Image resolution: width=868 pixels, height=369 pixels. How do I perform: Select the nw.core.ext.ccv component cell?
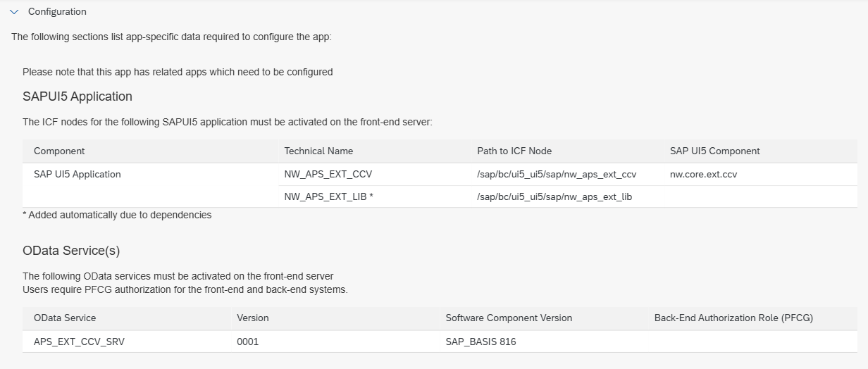[704, 175]
